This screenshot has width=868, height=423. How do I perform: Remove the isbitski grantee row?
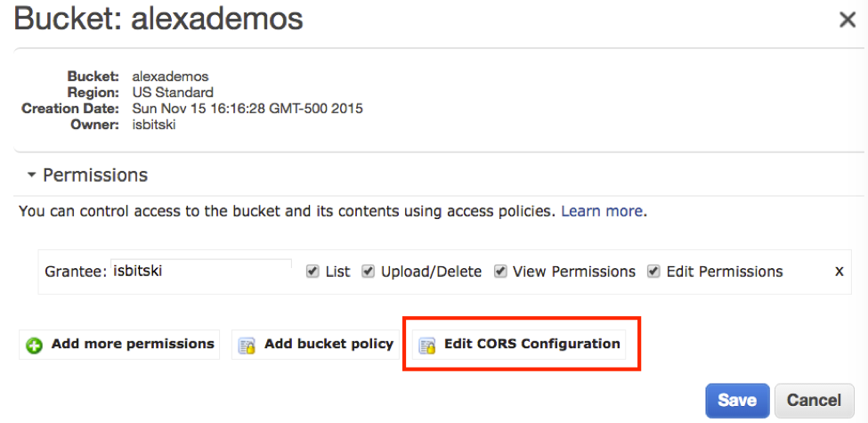839,271
